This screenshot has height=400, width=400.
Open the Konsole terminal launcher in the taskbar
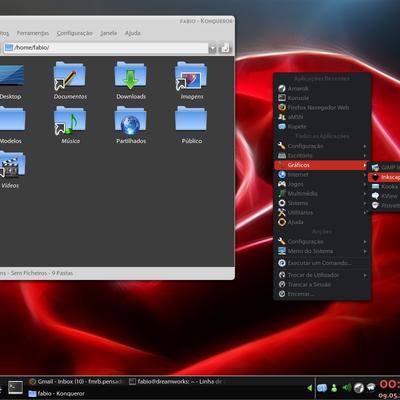15,387
